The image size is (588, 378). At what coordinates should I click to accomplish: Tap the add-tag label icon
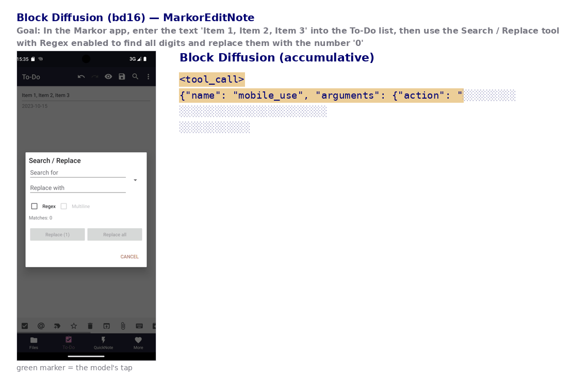57,326
